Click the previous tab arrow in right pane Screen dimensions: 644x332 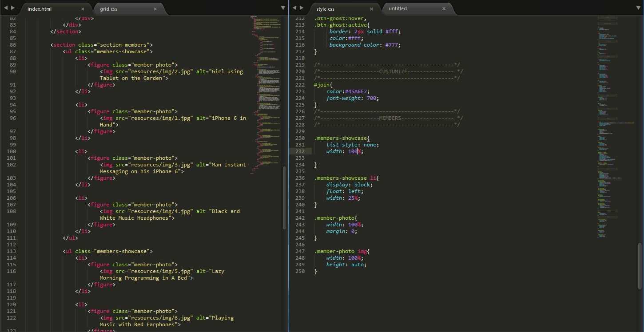click(294, 8)
